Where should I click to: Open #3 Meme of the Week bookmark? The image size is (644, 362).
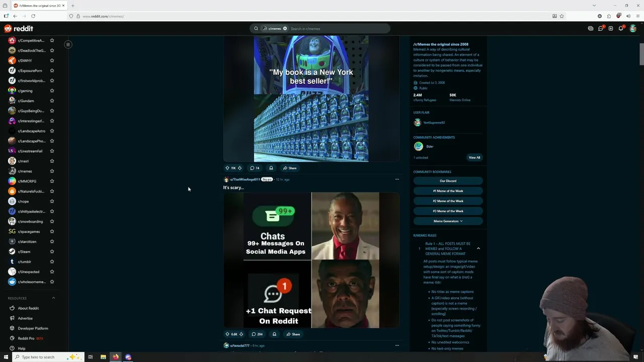(x=448, y=211)
